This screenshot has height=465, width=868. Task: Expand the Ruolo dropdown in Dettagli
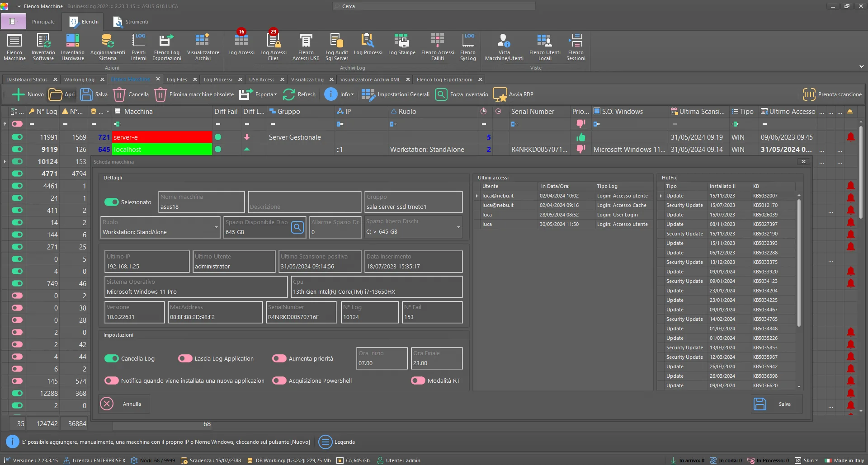(216, 227)
